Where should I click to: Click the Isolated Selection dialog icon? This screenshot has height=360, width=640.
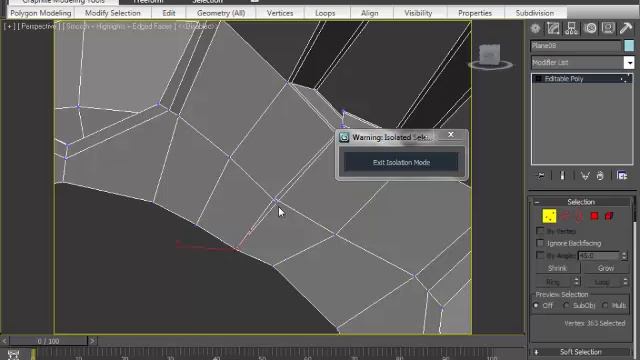344,138
